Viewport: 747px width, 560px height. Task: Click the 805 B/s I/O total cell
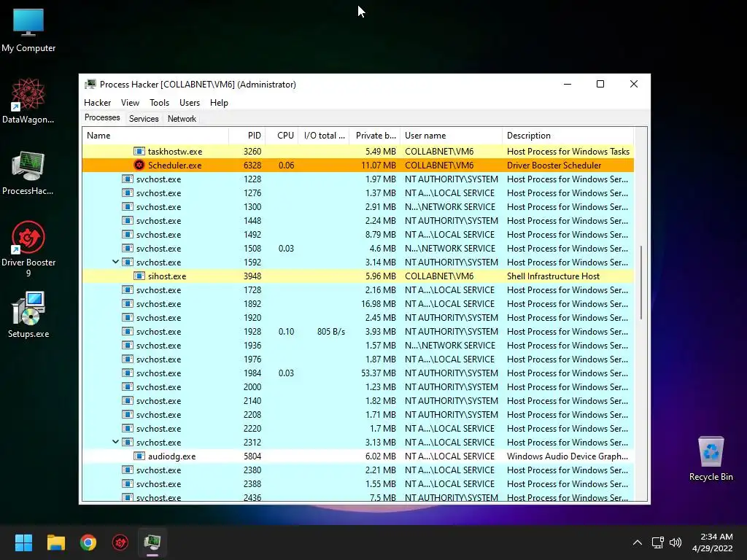tap(331, 332)
